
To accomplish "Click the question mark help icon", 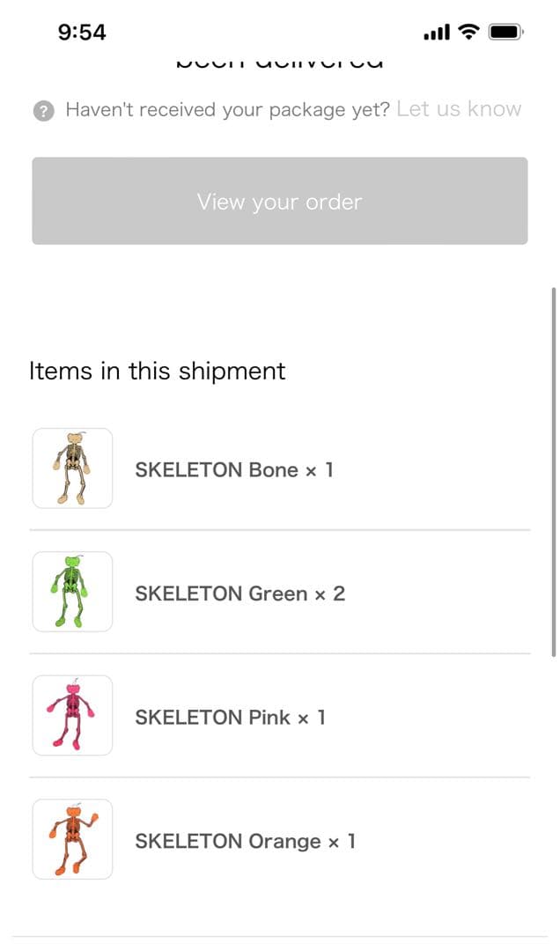I will point(43,111).
